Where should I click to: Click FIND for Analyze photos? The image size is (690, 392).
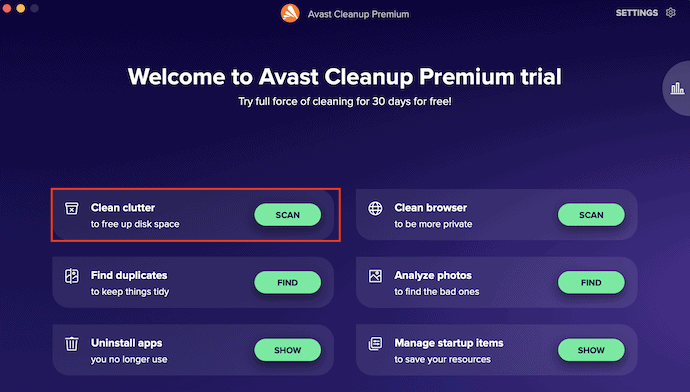(x=591, y=282)
